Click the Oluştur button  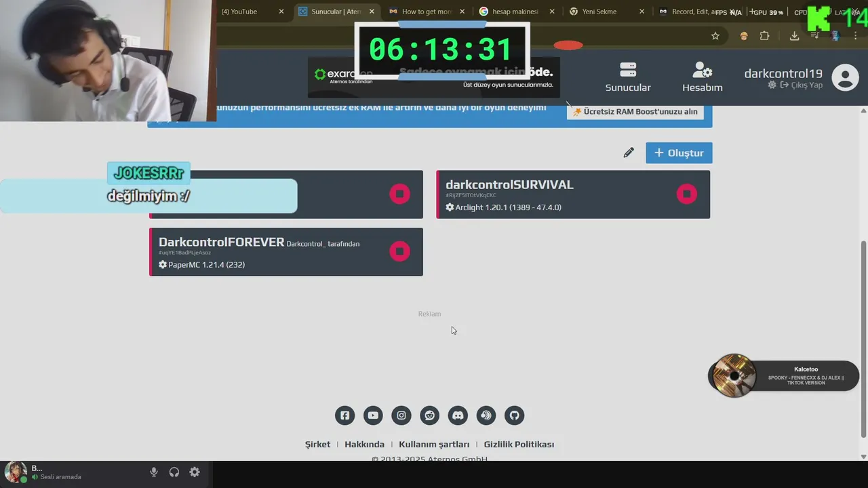click(x=679, y=152)
